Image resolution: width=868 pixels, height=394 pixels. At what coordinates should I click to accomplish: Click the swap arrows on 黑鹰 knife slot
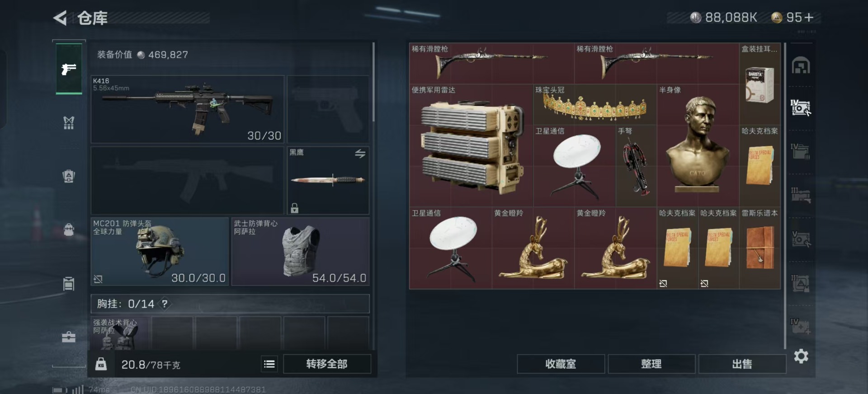coord(360,154)
